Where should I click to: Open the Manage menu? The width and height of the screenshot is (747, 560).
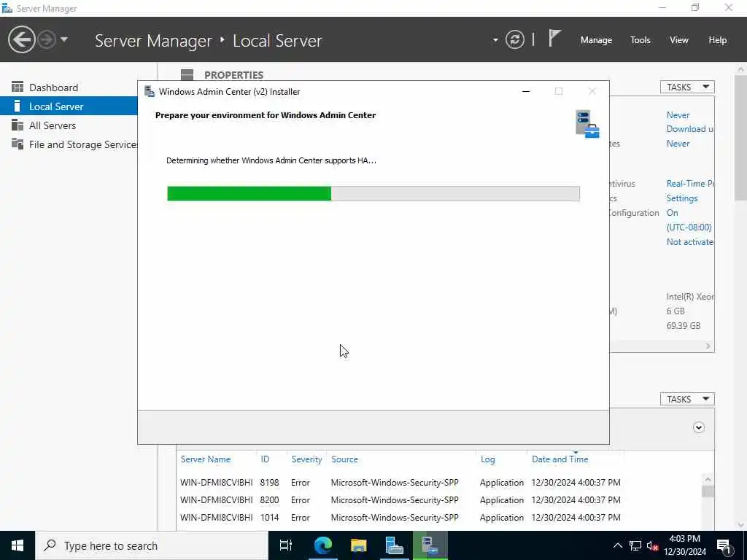[x=596, y=40]
